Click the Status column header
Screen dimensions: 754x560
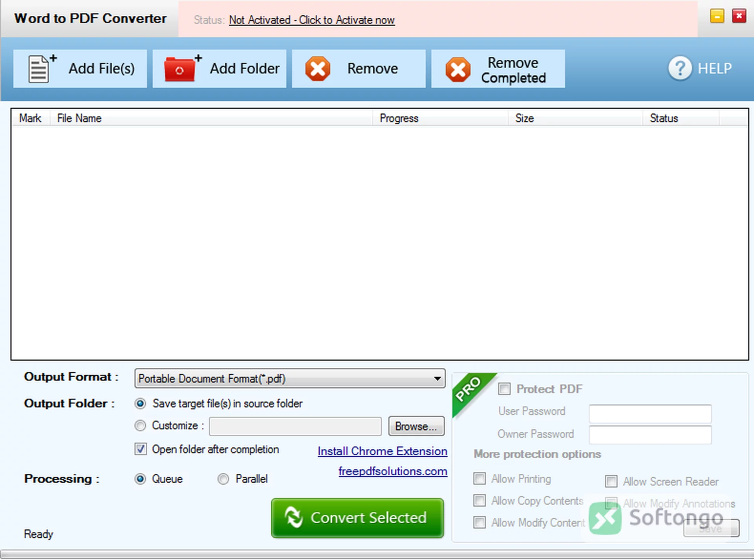click(x=681, y=118)
